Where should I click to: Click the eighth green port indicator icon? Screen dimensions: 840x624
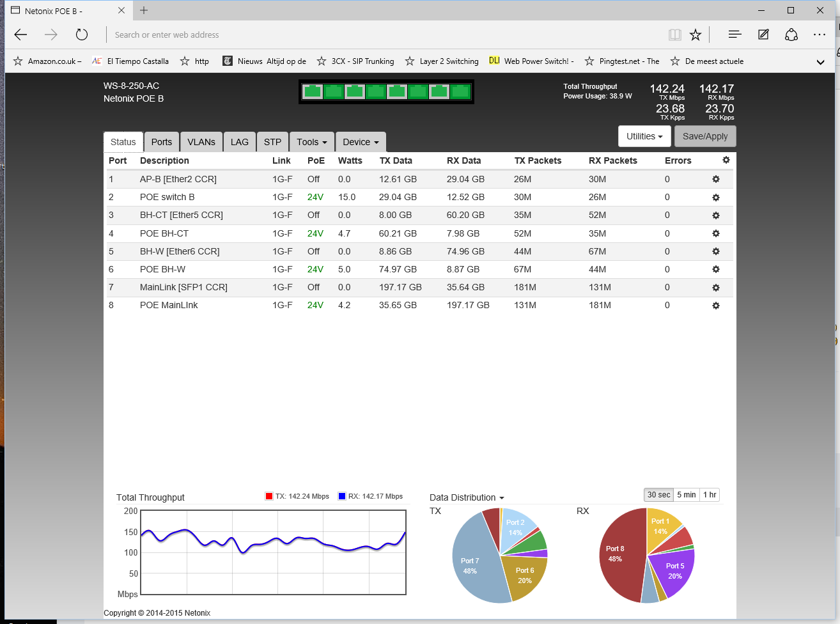click(x=460, y=91)
